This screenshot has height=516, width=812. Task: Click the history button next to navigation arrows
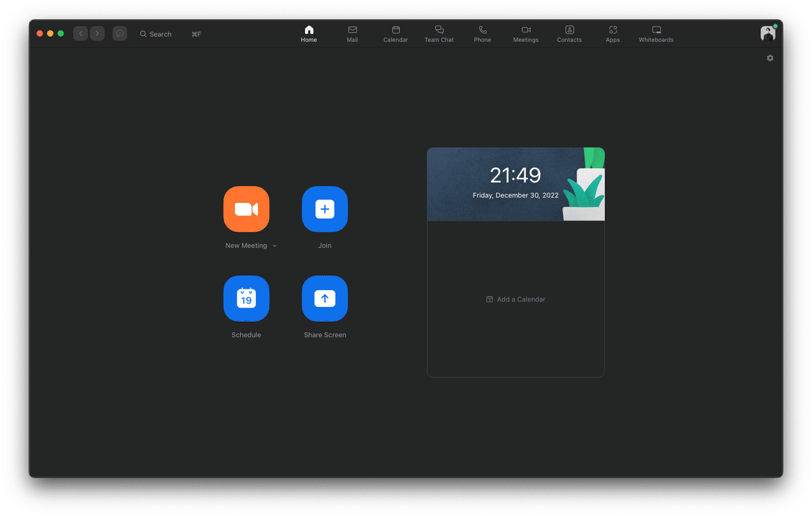pyautogui.click(x=120, y=33)
